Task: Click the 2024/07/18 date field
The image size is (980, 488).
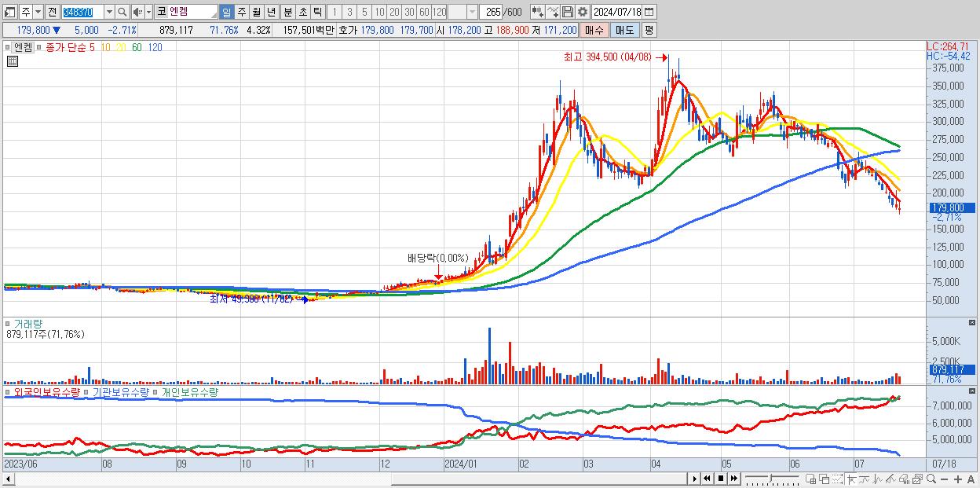Action: tap(616, 12)
